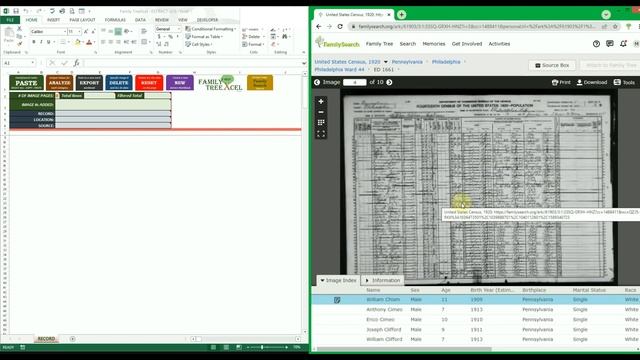Screen dimensions: 640x360
Task: Open a new browser tab
Action: tap(402, 15)
